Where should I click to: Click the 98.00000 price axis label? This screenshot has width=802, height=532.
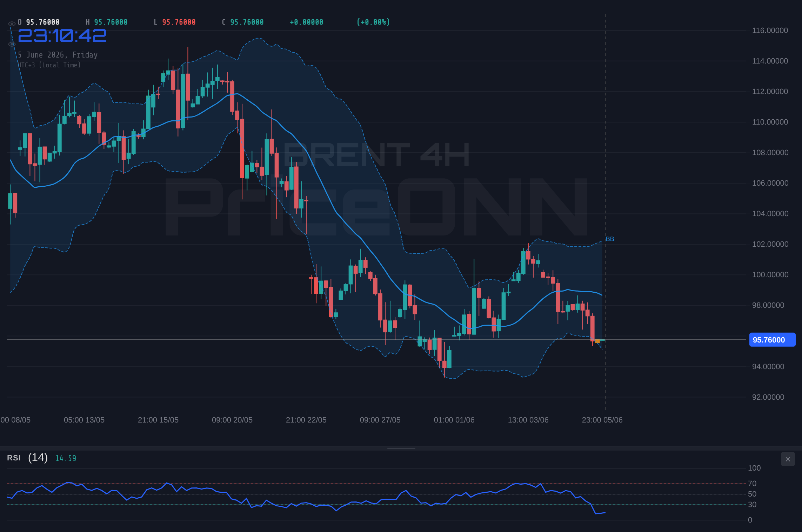[x=768, y=305]
